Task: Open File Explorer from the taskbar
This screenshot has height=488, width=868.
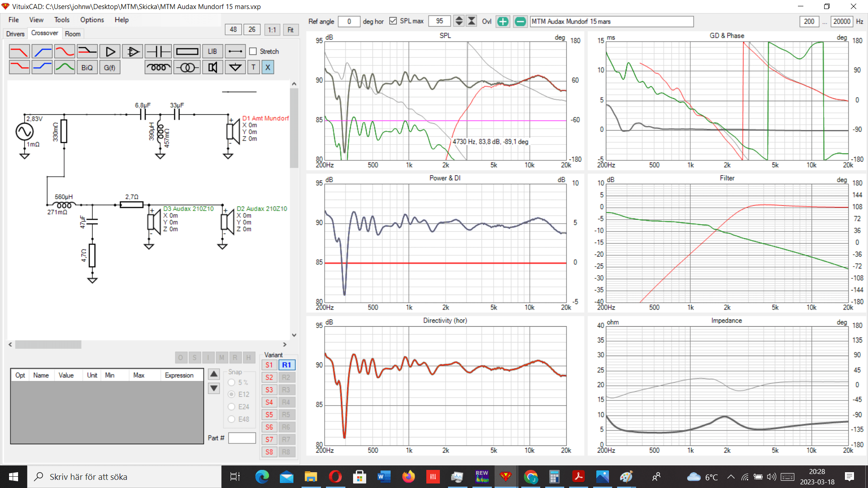Action: pyautogui.click(x=311, y=477)
